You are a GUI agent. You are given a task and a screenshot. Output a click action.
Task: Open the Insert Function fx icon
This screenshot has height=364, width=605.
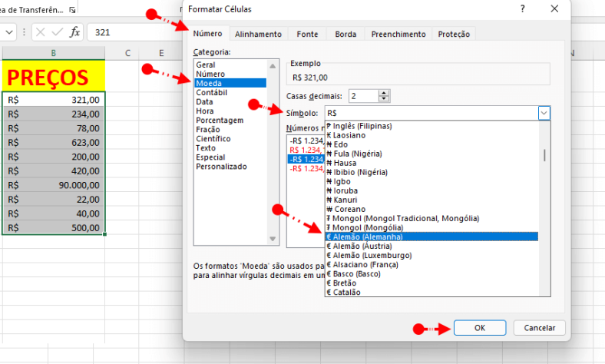[74, 32]
